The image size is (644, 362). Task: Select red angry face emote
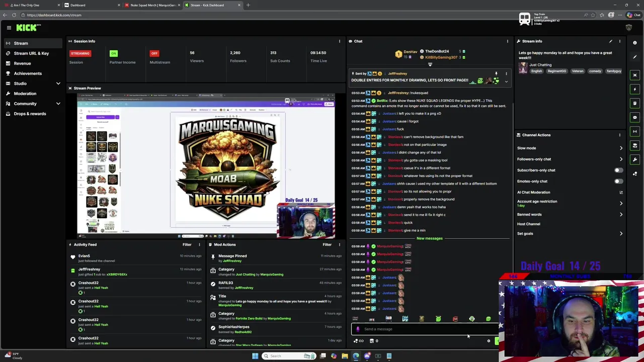tap(455, 319)
